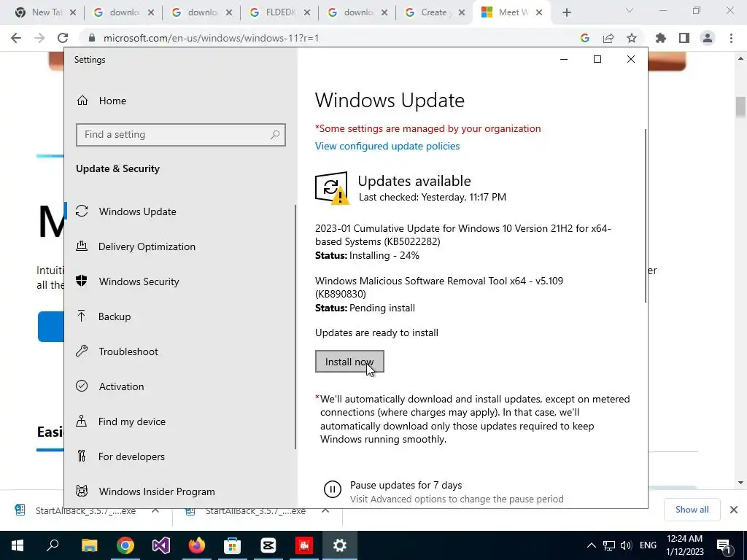
Task: Open Chrome three-dot menu
Action: click(x=731, y=38)
